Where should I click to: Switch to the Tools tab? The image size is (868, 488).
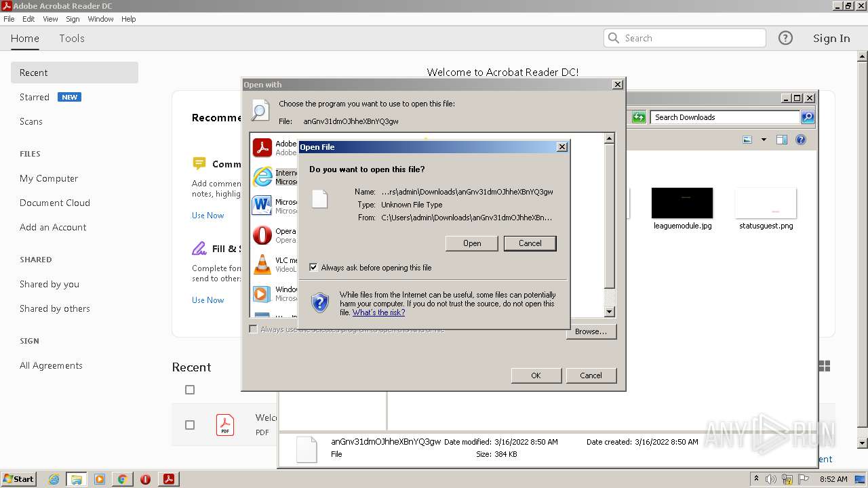(x=72, y=39)
